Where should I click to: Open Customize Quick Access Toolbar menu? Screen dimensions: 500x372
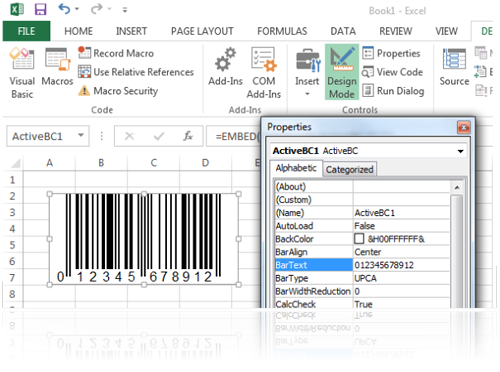pyautogui.click(x=125, y=10)
